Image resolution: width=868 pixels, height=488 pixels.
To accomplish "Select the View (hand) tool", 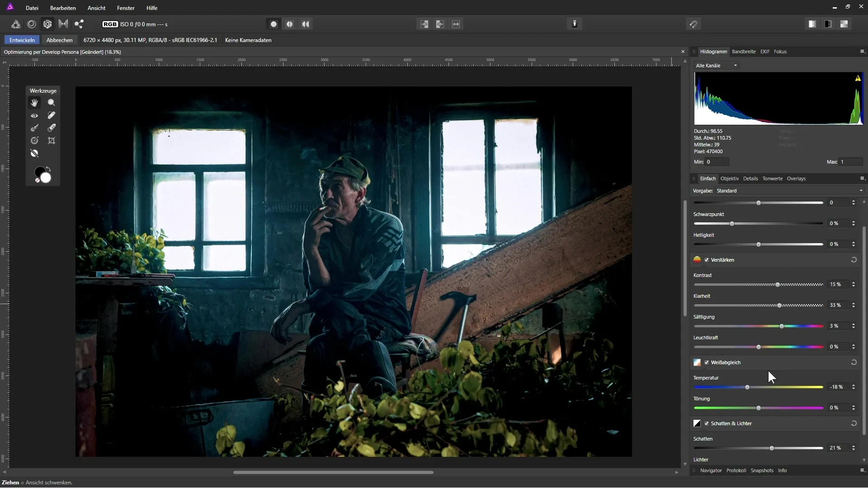I will 34,103.
